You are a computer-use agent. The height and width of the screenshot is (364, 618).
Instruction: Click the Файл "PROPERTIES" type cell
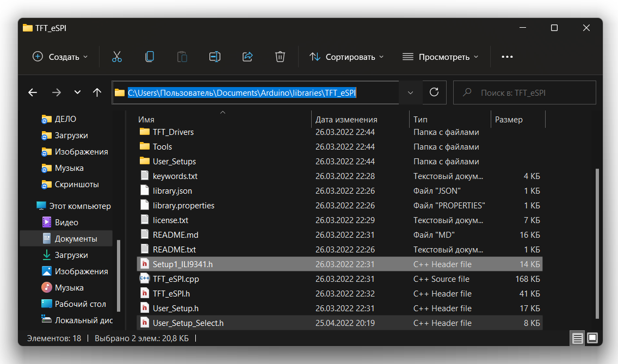(x=449, y=206)
